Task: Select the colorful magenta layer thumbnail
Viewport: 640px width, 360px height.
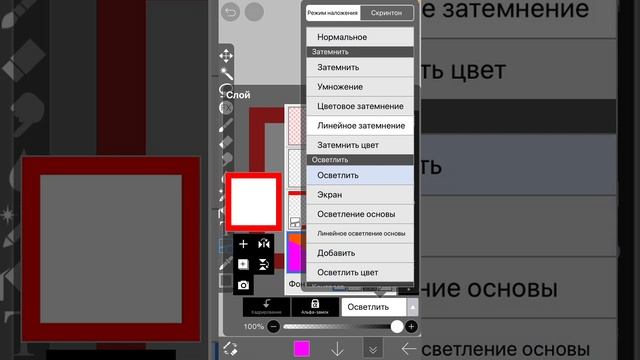Action: [296, 253]
